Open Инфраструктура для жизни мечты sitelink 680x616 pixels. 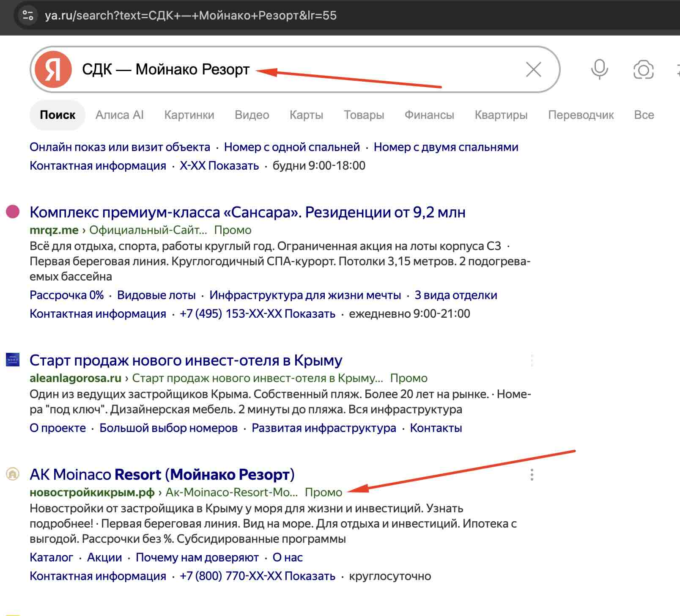coord(305,295)
